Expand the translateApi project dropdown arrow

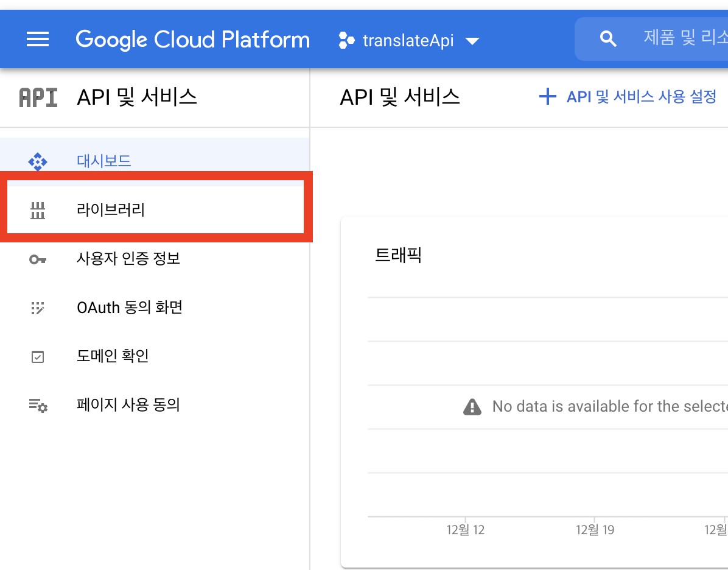[472, 41]
